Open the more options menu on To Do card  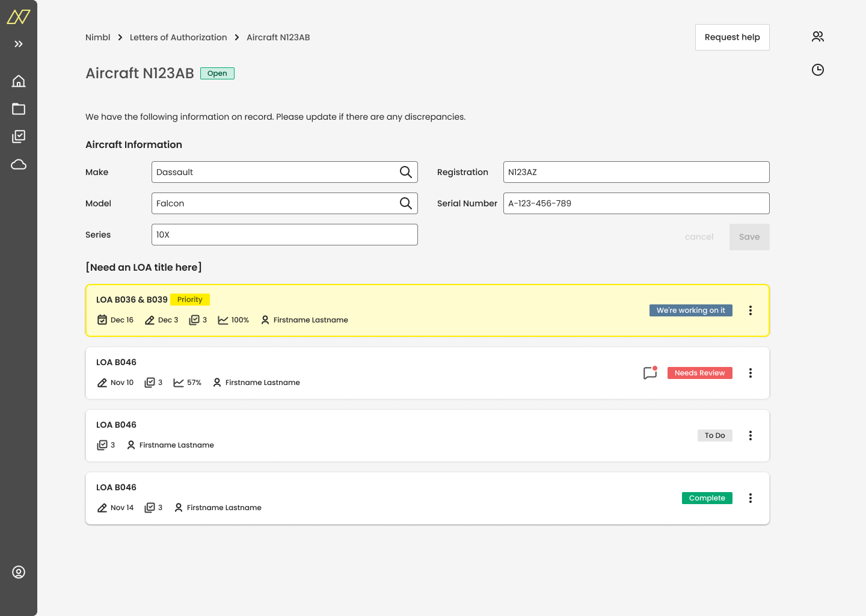pyautogui.click(x=751, y=436)
